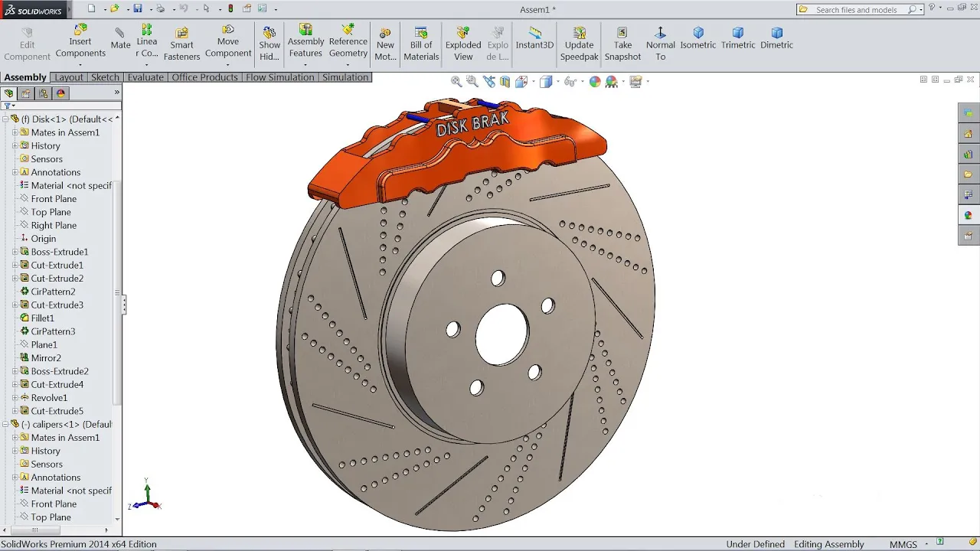Viewport: 980px width, 551px height.
Task: Switch to Dimetric view
Action: 776,38
